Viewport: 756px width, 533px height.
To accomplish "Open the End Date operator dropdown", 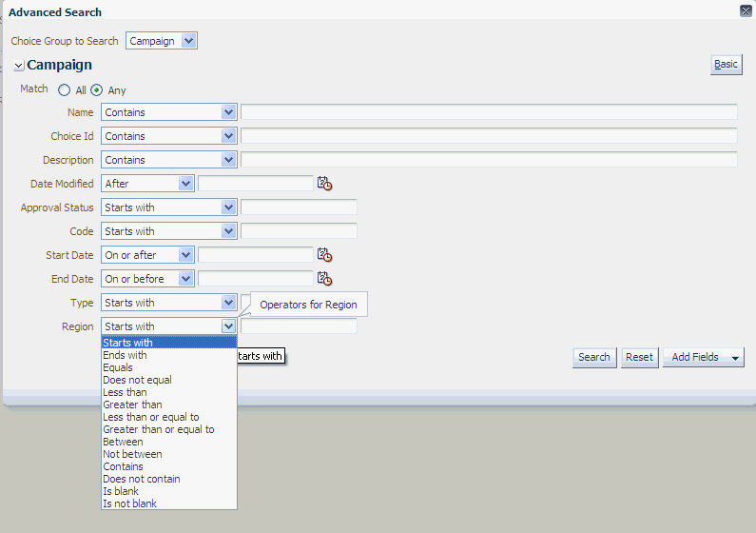I will 147,278.
